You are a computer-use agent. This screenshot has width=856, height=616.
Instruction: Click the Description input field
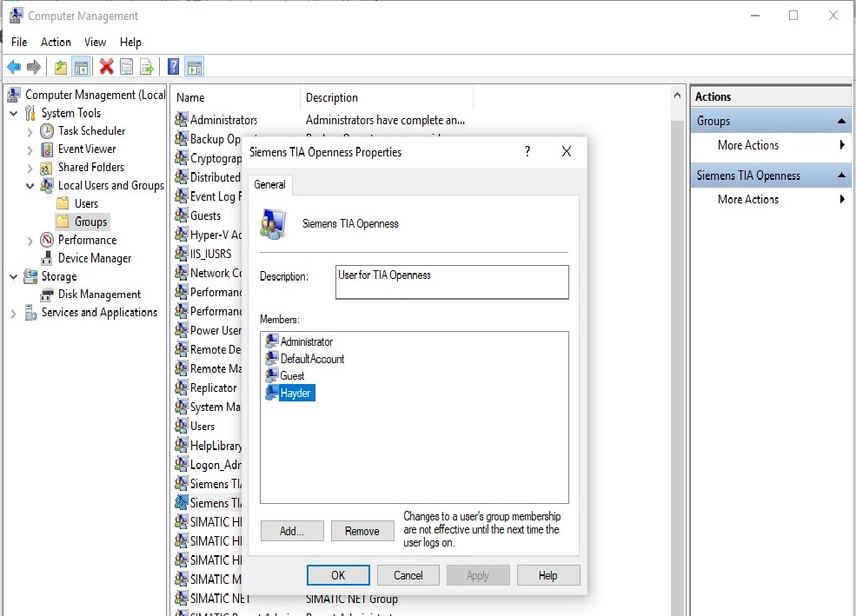pyautogui.click(x=452, y=282)
